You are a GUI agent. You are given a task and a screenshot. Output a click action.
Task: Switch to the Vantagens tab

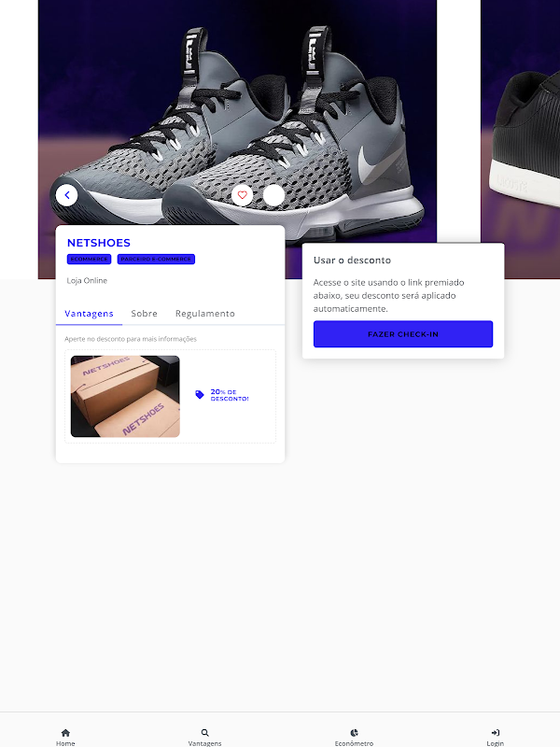click(x=89, y=314)
